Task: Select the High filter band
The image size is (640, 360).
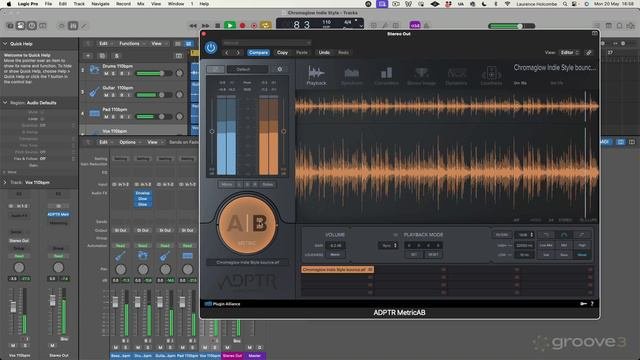Action: point(582,245)
